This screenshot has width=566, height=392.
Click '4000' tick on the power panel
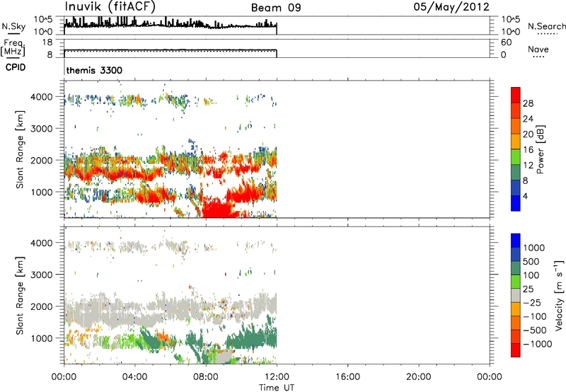[x=42, y=97]
